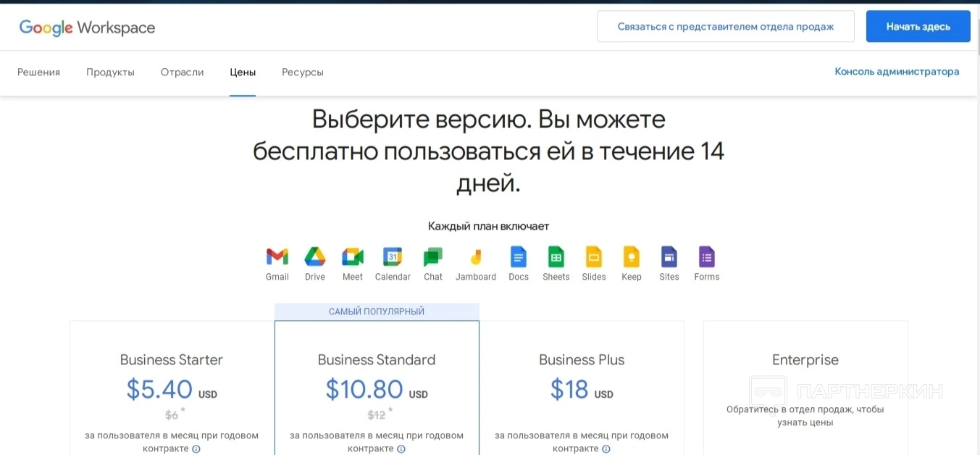Click the Google Meet icon
980x455 pixels.
[353, 256]
